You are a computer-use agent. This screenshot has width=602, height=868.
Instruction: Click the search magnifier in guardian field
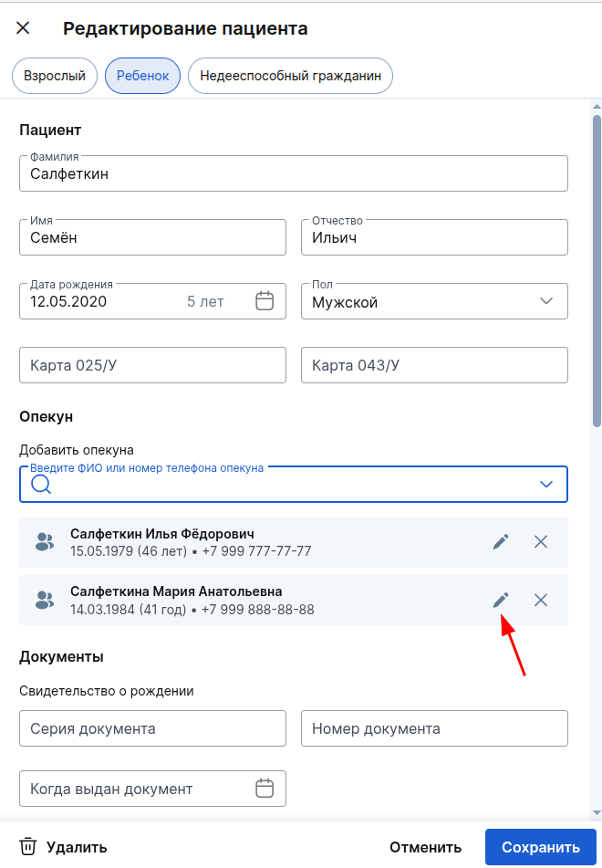click(41, 485)
